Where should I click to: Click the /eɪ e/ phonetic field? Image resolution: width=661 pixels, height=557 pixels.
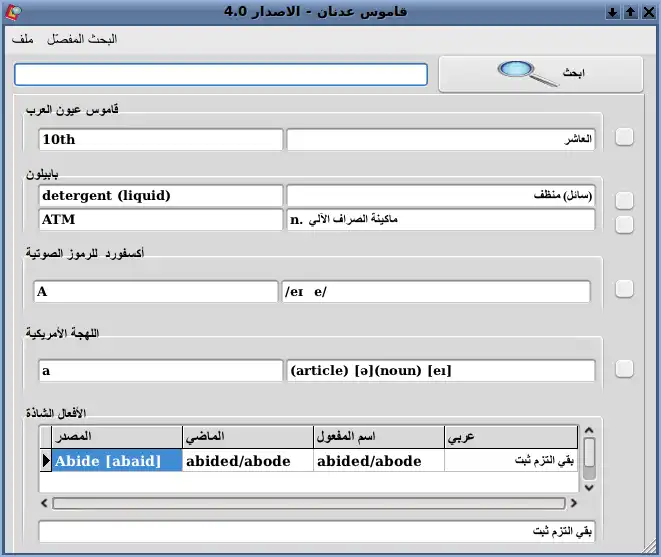pyautogui.click(x=436, y=291)
